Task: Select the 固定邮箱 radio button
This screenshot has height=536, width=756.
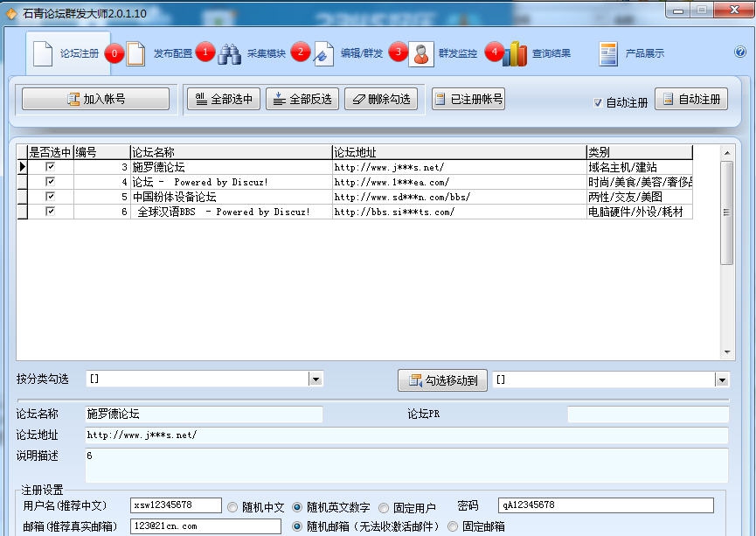Action: [x=452, y=526]
